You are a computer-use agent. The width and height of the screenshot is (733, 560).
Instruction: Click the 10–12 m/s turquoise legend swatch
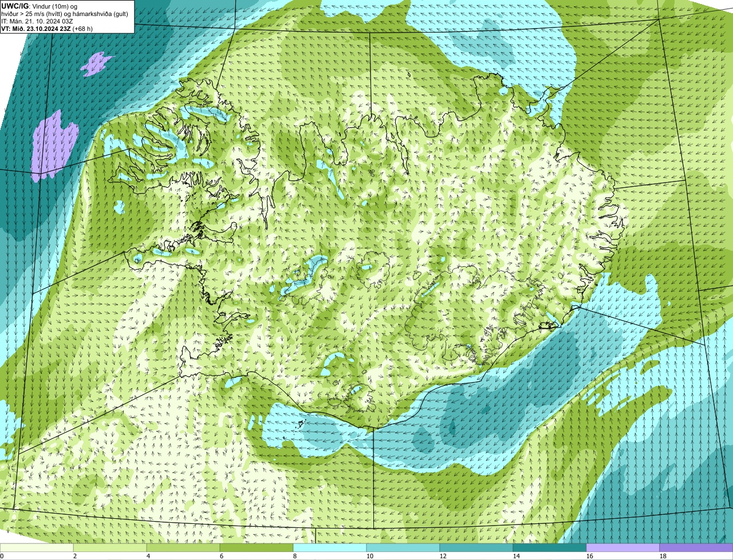(403, 547)
